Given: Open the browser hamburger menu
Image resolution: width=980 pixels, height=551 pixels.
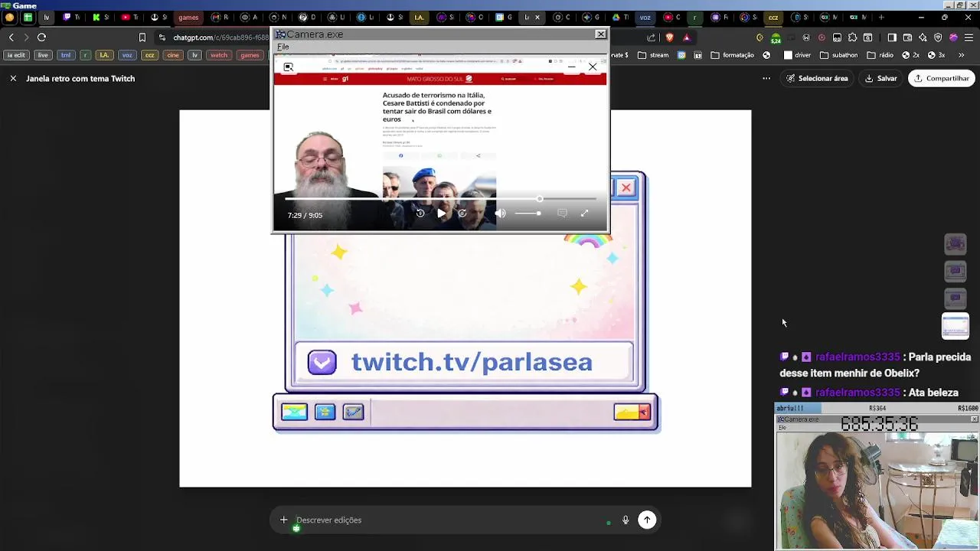Looking at the screenshot, I should coord(969,37).
